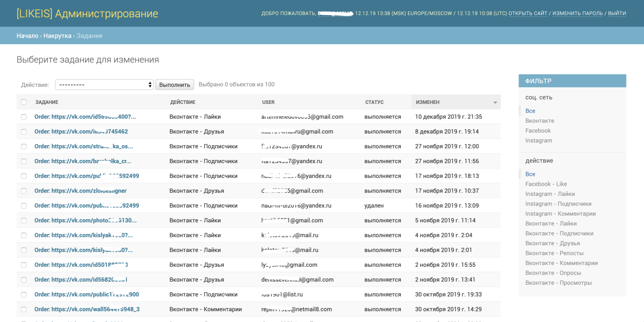Go to Начало in the breadcrumb
This screenshot has width=644, height=322.
coord(27,36)
